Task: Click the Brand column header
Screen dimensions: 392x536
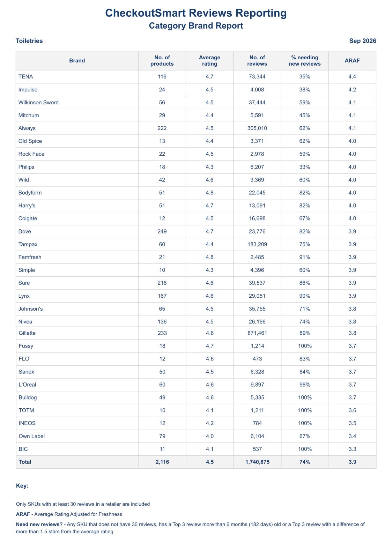Action: (x=77, y=61)
